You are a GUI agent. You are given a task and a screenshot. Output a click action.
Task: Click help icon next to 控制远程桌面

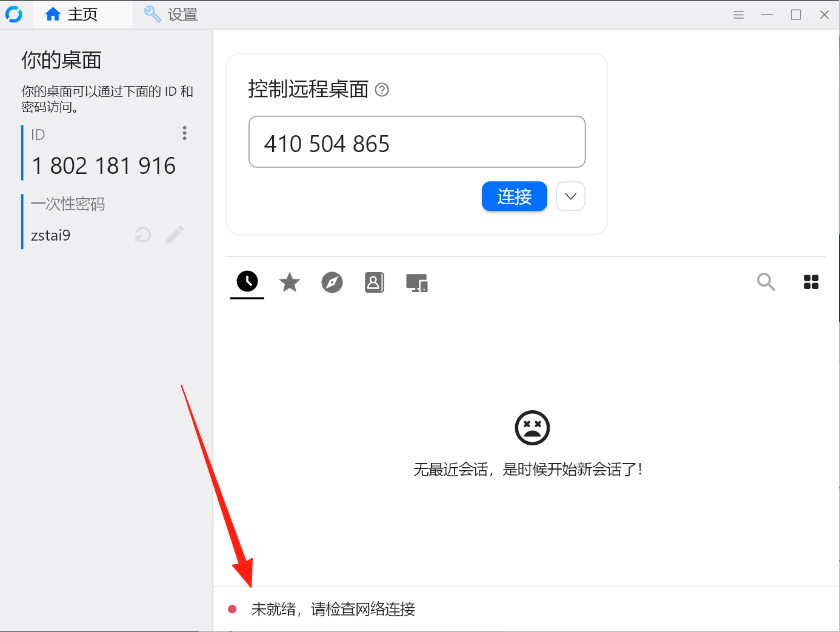[x=382, y=90]
